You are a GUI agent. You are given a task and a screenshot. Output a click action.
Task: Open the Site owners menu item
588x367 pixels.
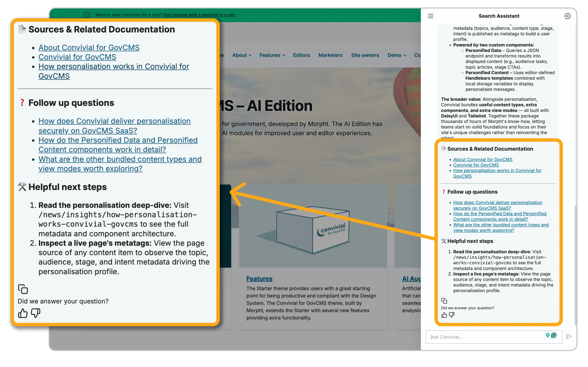click(365, 55)
